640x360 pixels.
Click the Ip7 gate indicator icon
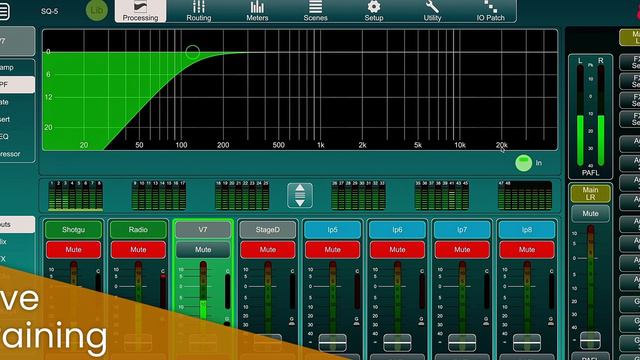pyautogui.click(x=487, y=321)
